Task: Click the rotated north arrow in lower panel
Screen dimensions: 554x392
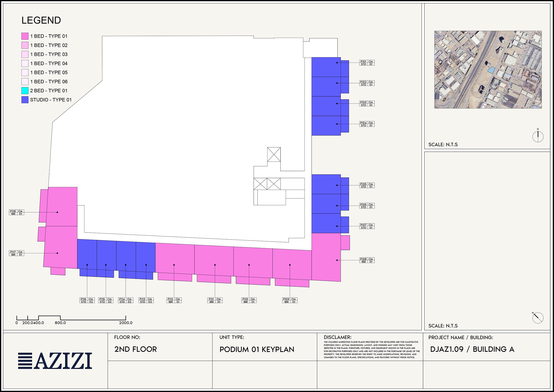Action: pyautogui.click(x=538, y=318)
